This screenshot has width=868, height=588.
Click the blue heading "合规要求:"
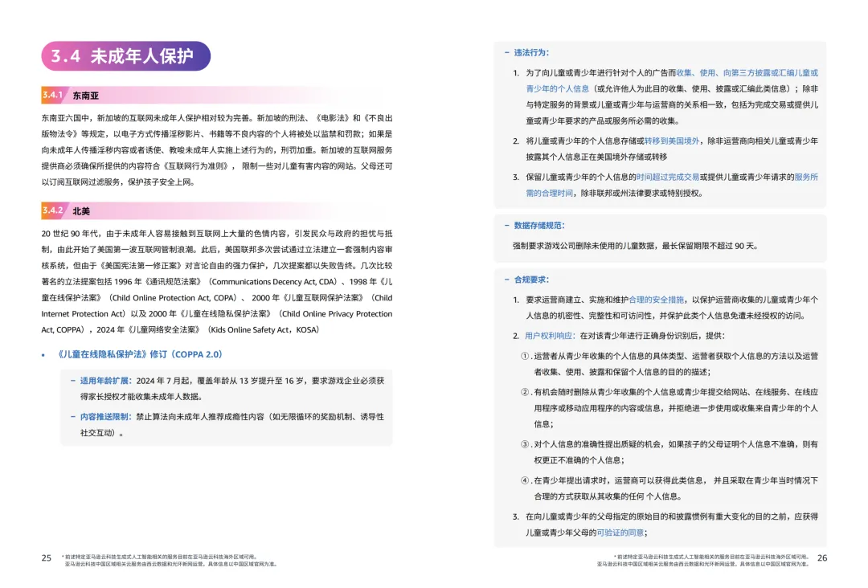click(x=531, y=280)
